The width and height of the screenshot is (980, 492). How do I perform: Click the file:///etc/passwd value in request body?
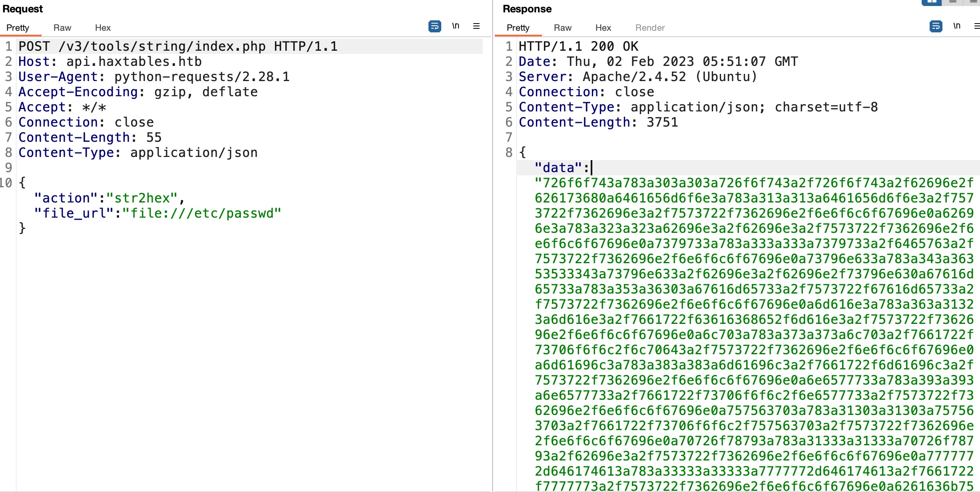tap(202, 213)
